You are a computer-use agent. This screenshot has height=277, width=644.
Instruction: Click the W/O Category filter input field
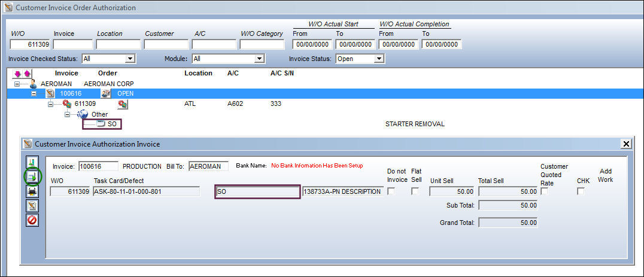pos(262,44)
